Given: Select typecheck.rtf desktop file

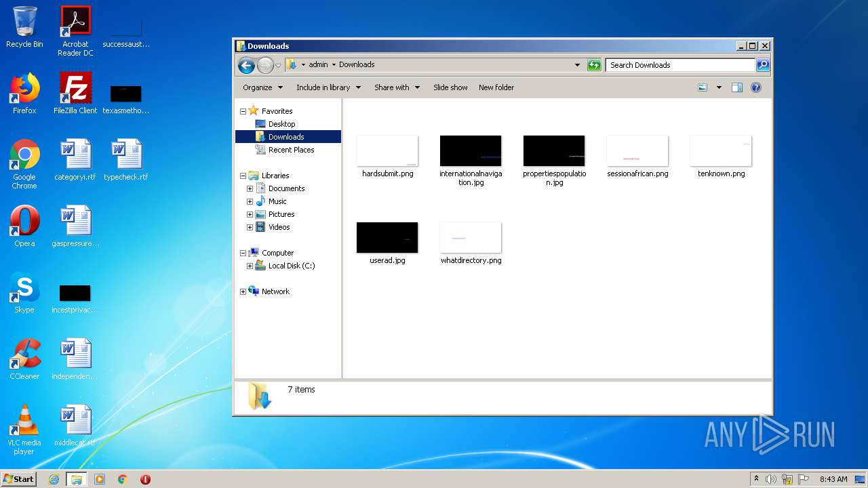Looking at the screenshot, I should [126, 159].
